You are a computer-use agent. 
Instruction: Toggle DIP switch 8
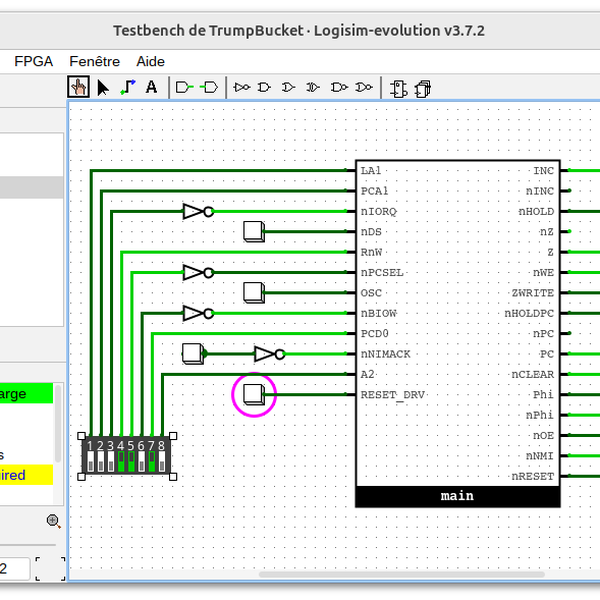coord(162,461)
